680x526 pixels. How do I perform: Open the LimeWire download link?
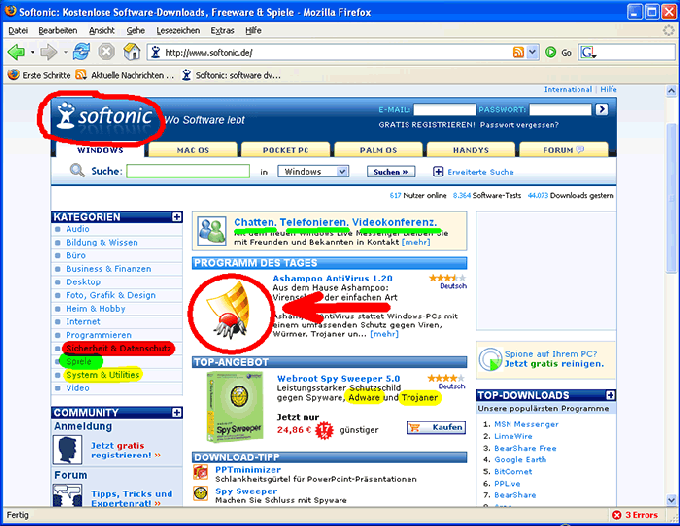click(513, 436)
